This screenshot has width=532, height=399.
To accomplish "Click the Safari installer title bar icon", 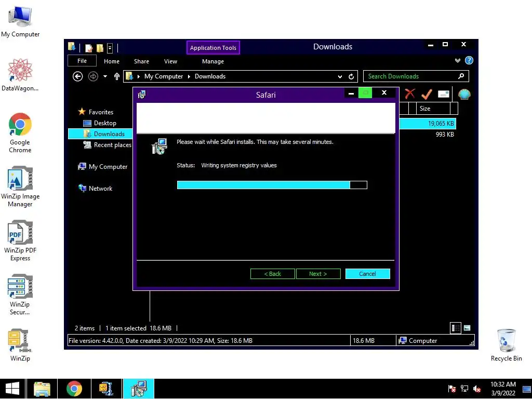I will 142,95.
